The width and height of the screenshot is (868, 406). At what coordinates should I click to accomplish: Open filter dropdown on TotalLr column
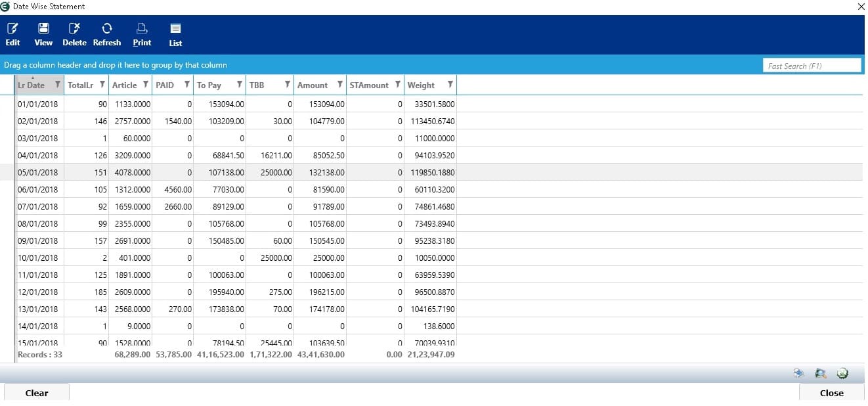[102, 85]
